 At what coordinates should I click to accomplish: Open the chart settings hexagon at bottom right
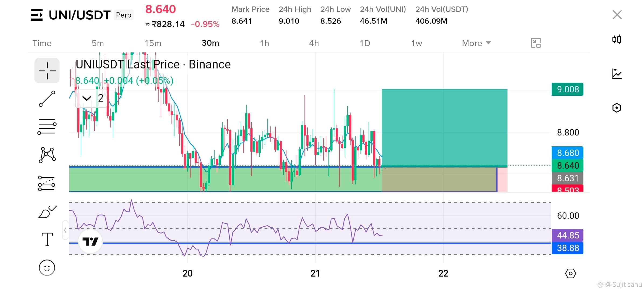point(570,273)
